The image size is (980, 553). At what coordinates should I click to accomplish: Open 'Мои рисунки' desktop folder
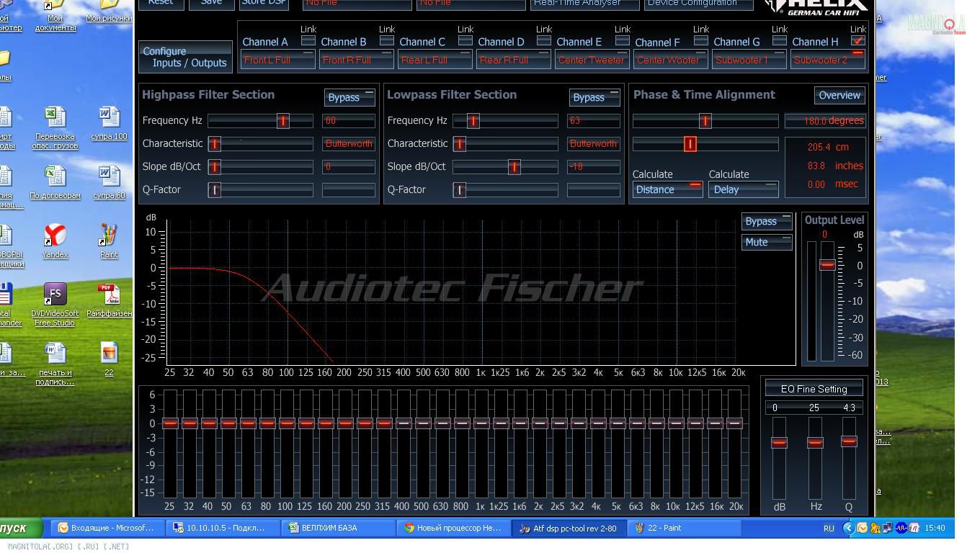(x=109, y=12)
